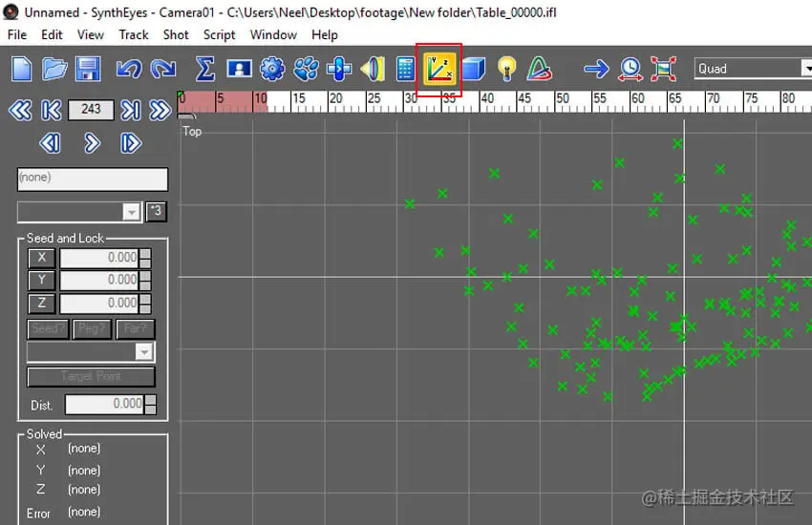The width and height of the screenshot is (812, 525).
Task: Open the Help menu
Action: pyautogui.click(x=325, y=34)
